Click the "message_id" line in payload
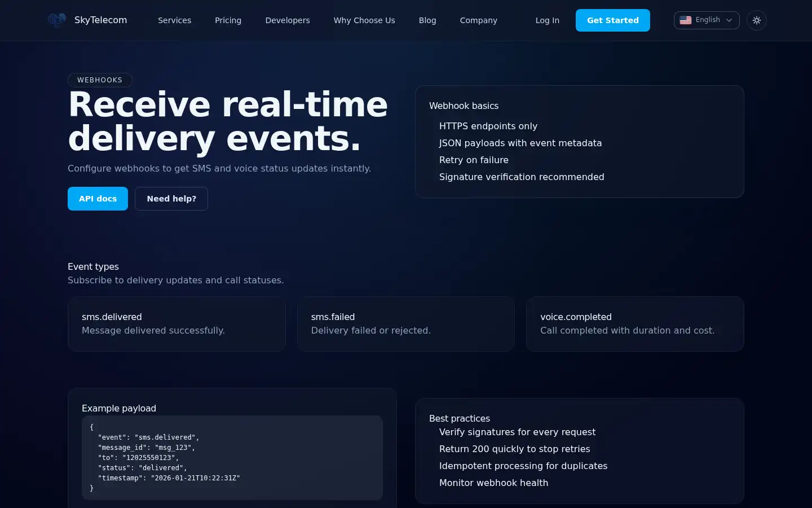Screen dimensions: 812x508 coord(147,448)
